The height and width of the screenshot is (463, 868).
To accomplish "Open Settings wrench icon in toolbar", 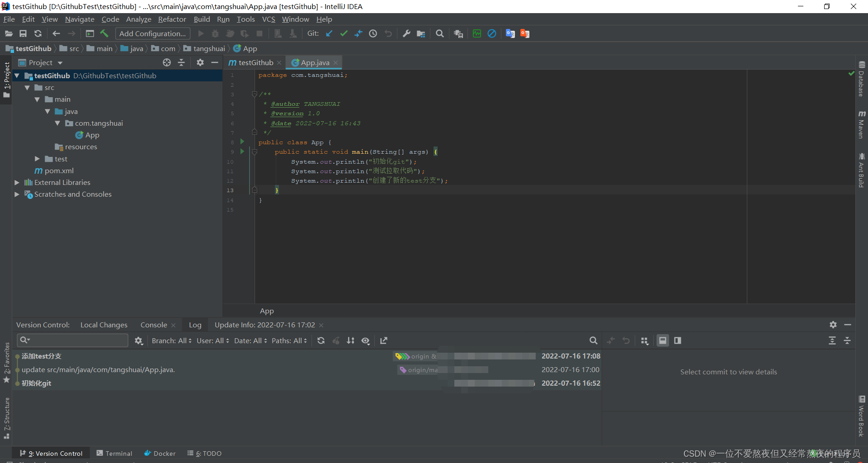I will point(406,33).
